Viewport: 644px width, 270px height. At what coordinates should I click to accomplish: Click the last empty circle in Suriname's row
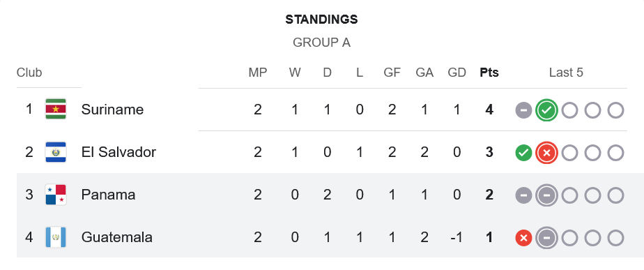click(615, 110)
